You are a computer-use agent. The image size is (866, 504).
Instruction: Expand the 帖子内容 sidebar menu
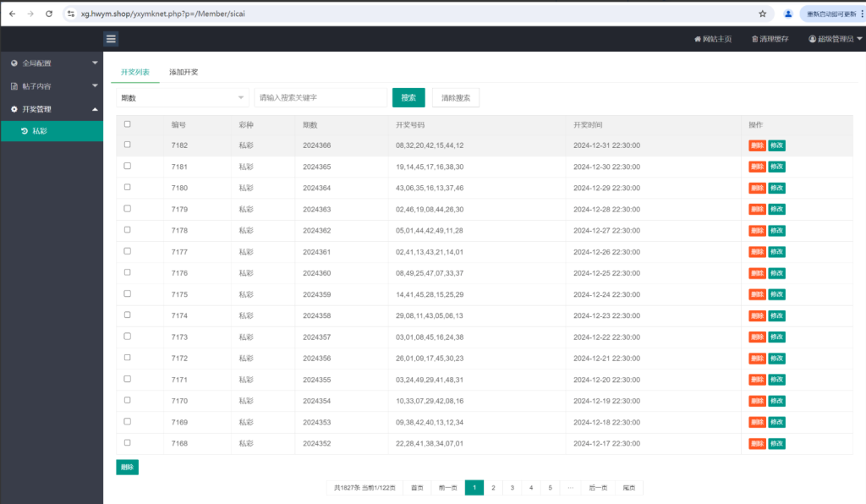click(52, 86)
